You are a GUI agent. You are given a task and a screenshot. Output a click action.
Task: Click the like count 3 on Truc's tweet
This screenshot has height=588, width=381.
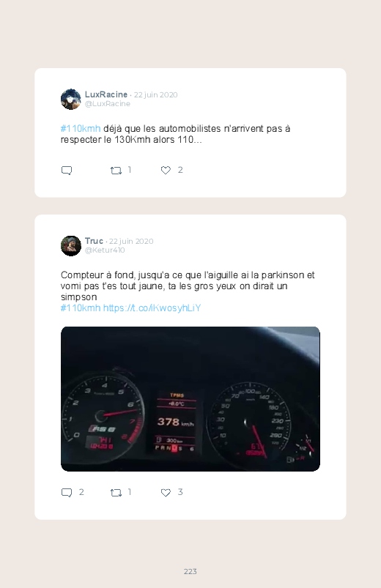tap(180, 492)
